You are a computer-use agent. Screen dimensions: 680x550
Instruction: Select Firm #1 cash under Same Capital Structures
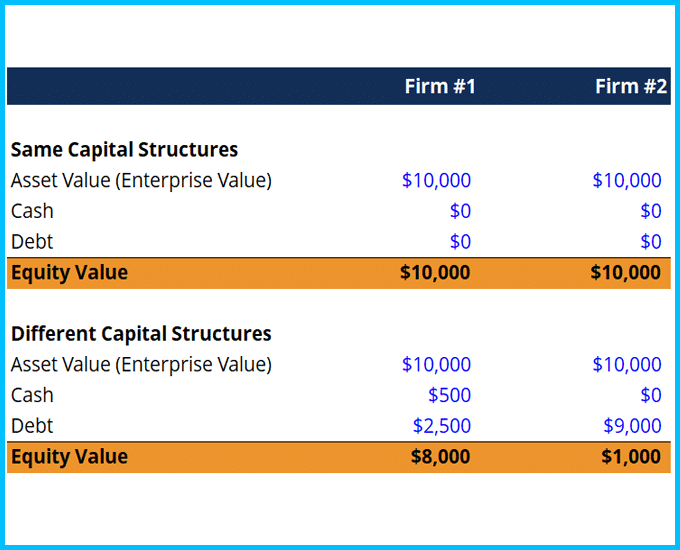pos(459,211)
